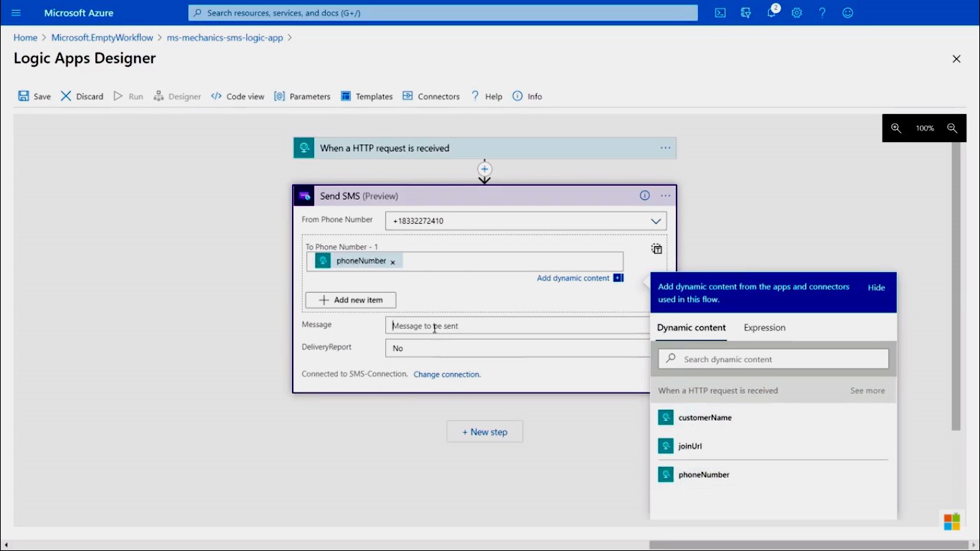Click the HTTP request trigger icon

click(304, 148)
